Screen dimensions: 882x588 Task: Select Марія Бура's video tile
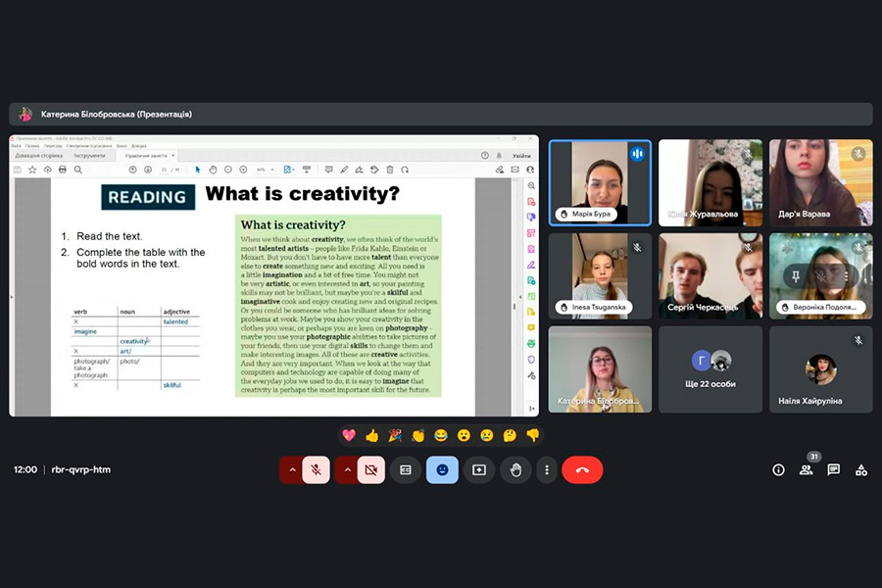(600, 183)
